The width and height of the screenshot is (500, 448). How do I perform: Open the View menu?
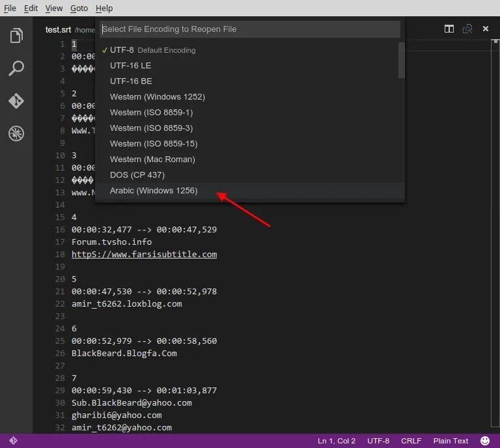point(54,8)
